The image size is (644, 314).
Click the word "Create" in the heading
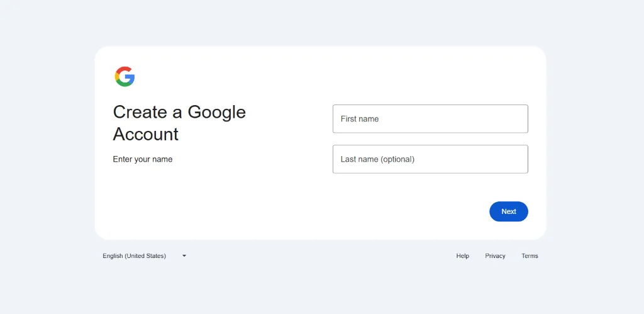click(x=140, y=112)
